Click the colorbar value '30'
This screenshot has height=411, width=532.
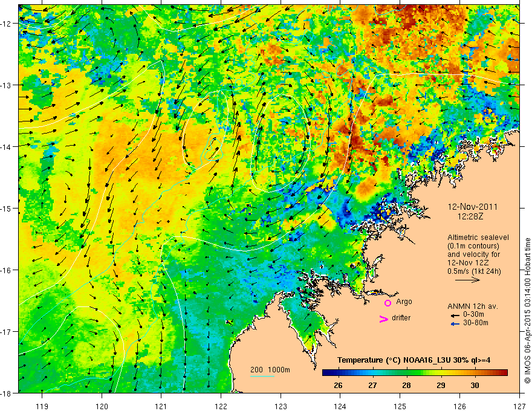coord(475,385)
